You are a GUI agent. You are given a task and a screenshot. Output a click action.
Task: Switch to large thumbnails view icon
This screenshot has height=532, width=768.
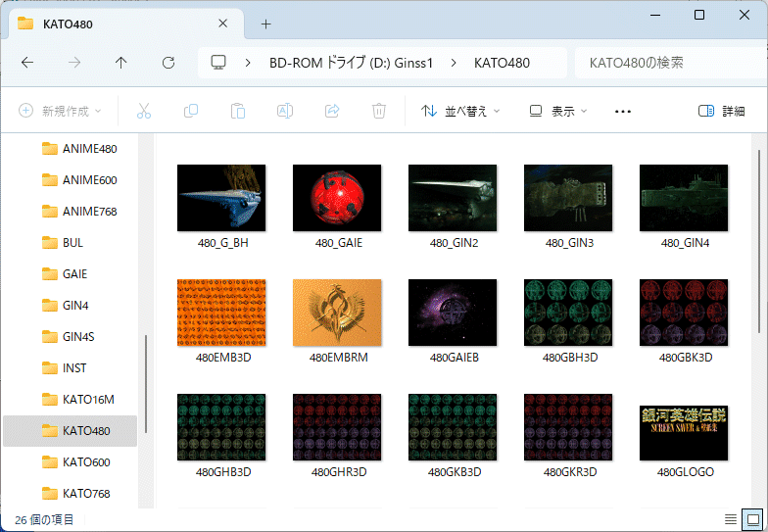[x=752, y=519]
